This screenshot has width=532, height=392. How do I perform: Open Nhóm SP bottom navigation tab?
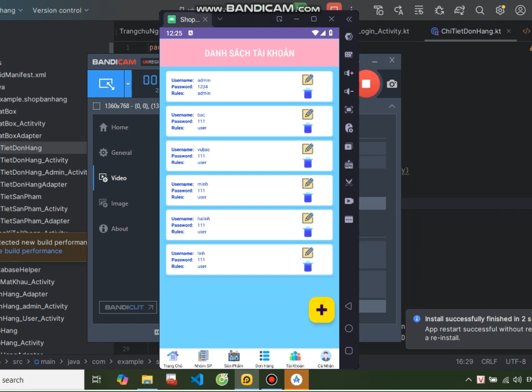pyautogui.click(x=203, y=359)
